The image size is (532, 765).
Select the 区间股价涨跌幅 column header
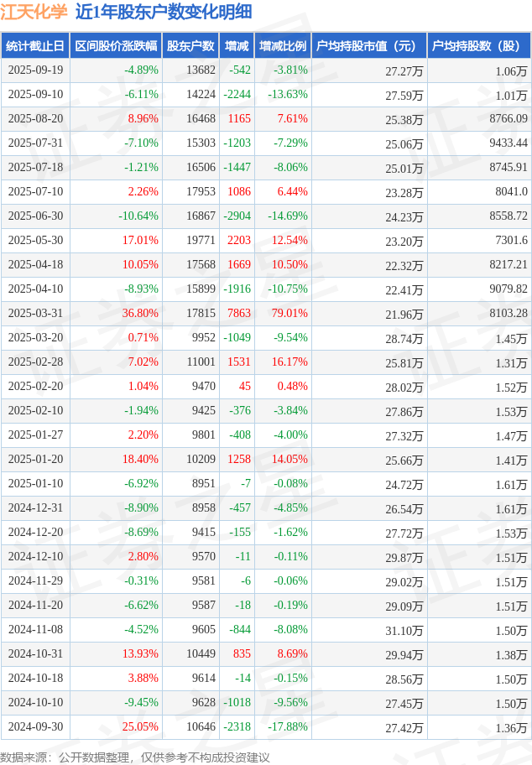[x=115, y=46]
